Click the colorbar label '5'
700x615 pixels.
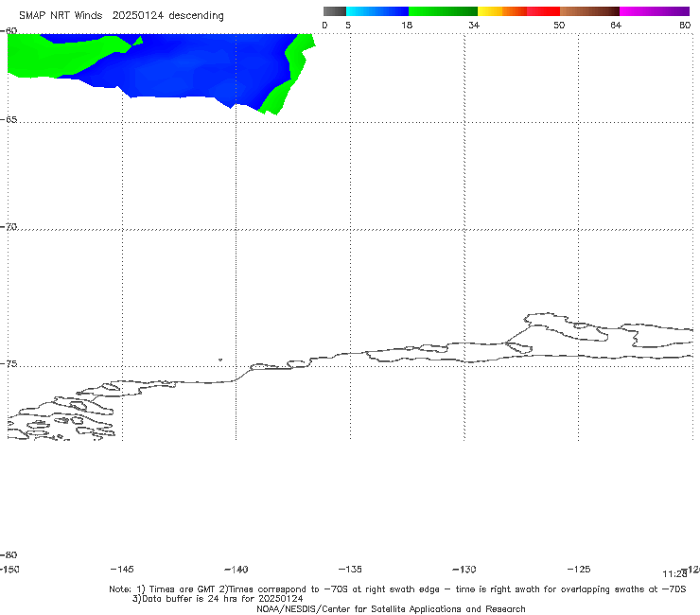coord(348,25)
